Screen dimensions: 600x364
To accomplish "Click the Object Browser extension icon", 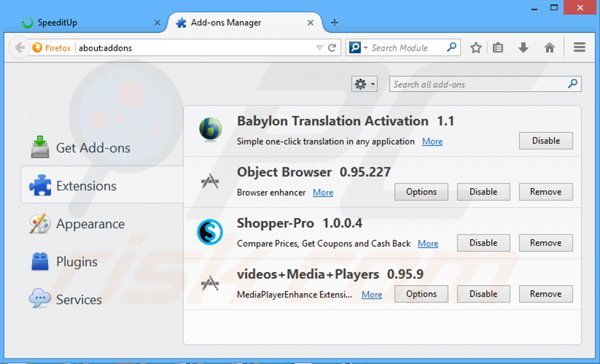I will 210,181.
